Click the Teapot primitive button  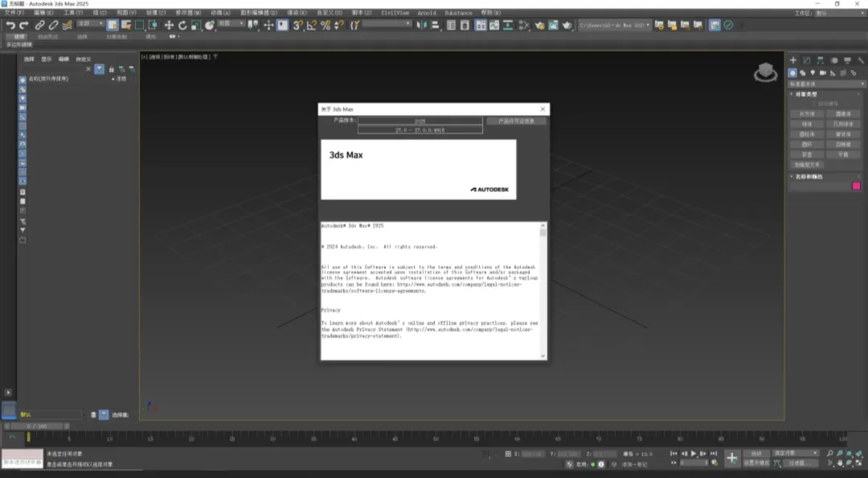tap(807, 155)
